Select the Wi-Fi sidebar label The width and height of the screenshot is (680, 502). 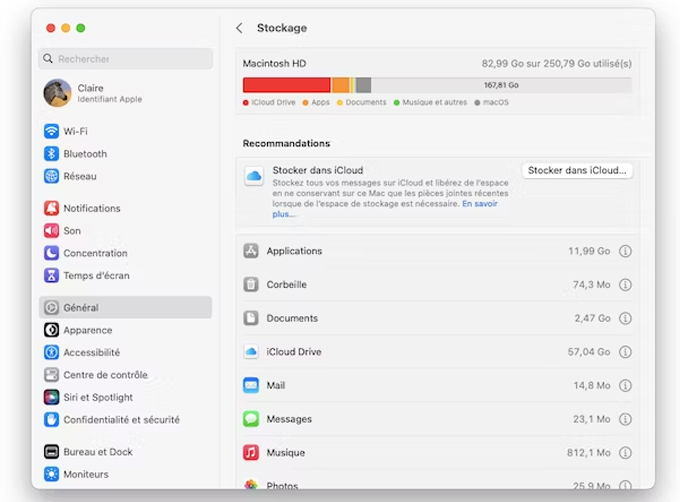75,131
